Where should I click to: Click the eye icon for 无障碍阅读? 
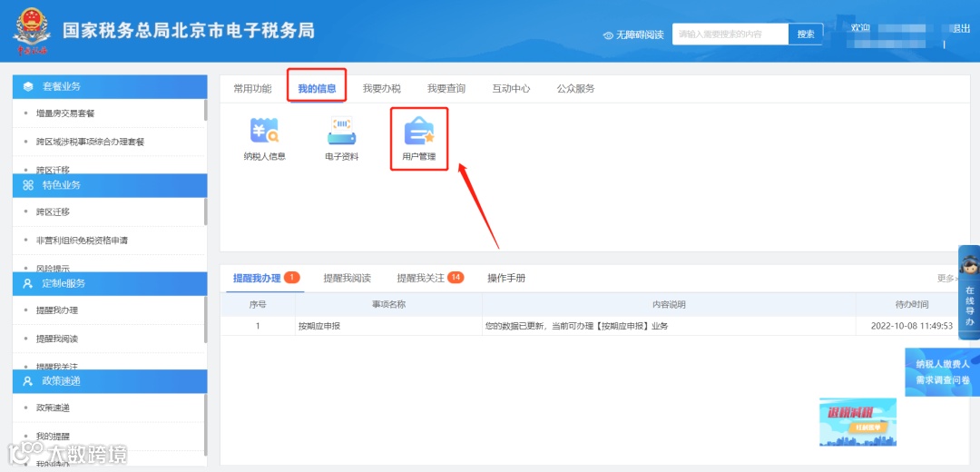tap(608, 35)
